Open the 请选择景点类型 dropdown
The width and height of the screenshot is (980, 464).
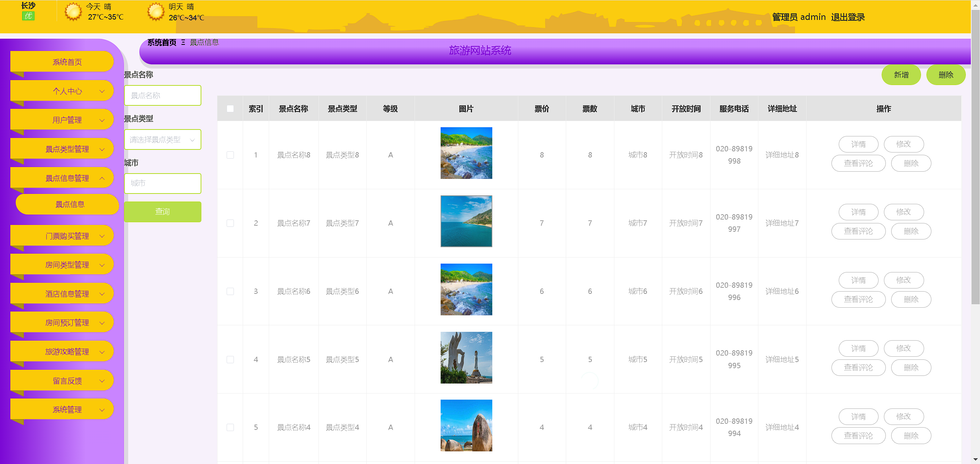pyautogui.click(x=162, y=139)
